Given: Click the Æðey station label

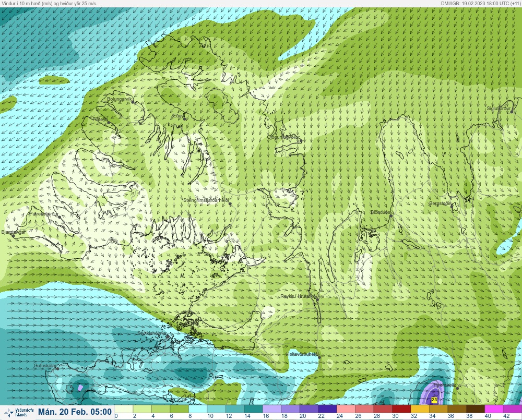Looking at the screenshot, I should (178, 116).
